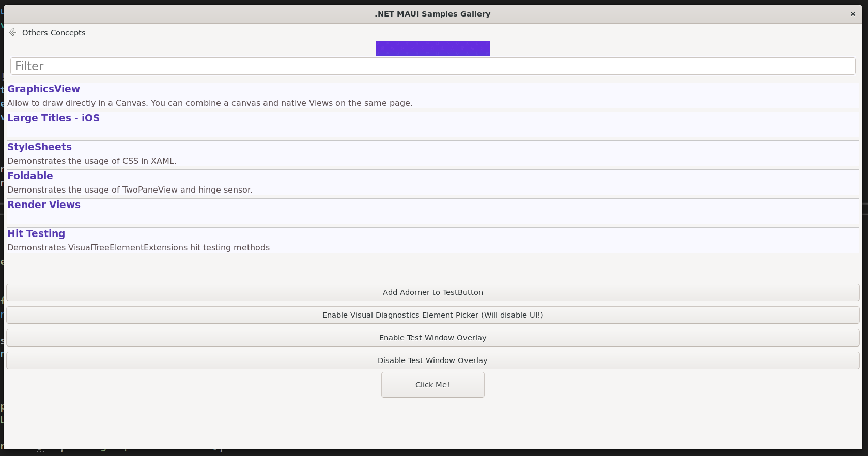868x456 pixels.
Task: Click the Others Concepts page title
Action: (x=54, y=33)
